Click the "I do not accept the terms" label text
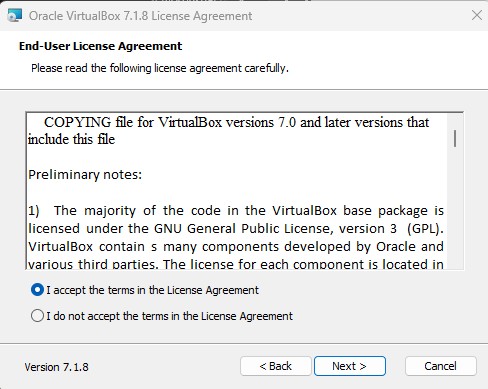Viewport: 488px width, 389px height. point(169,316)
